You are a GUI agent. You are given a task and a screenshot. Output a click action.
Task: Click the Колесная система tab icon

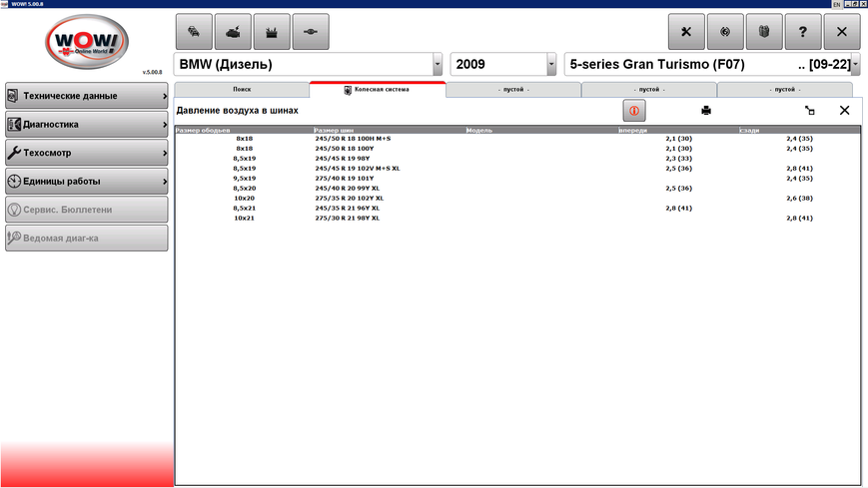[348, 90]
